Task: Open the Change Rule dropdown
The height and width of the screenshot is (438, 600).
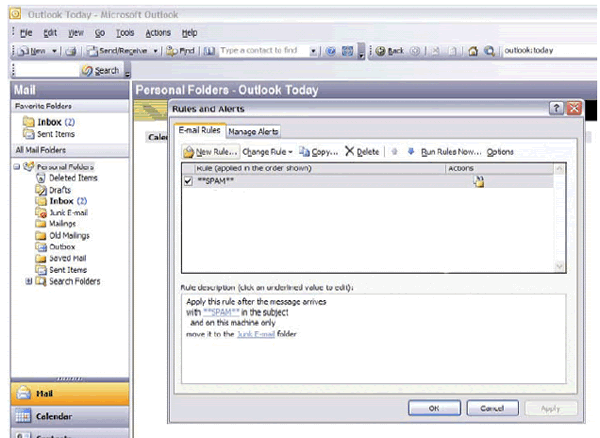Action: pos(267,152)
